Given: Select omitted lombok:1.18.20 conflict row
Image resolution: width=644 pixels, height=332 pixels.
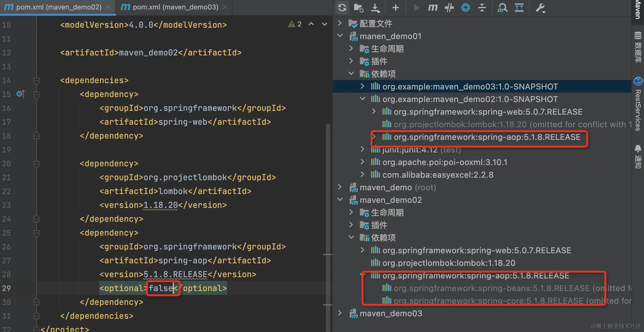Looking at the screenshot, I should (x=482, y=124).
